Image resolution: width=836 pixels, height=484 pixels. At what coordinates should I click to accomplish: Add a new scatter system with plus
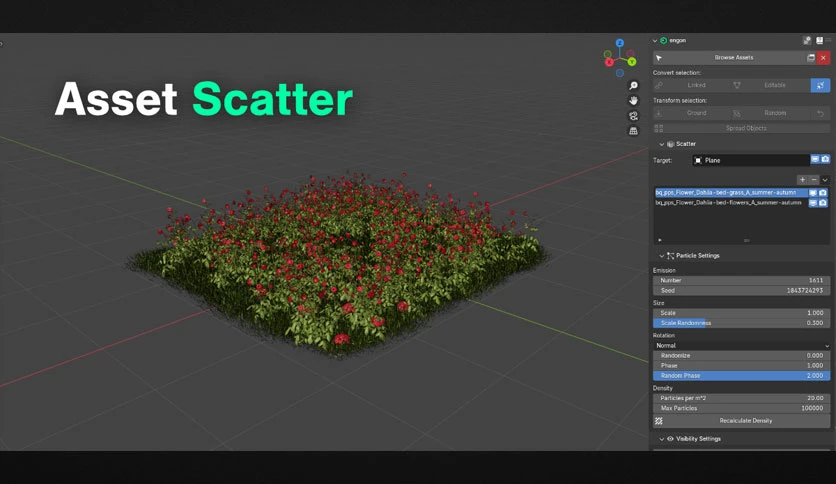[802, 180]
